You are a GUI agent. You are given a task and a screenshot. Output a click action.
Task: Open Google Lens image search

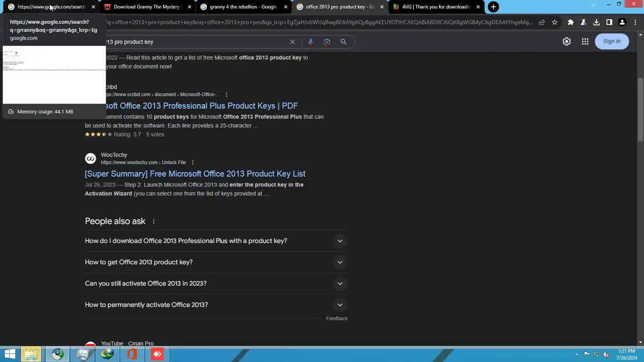point(327,42)
